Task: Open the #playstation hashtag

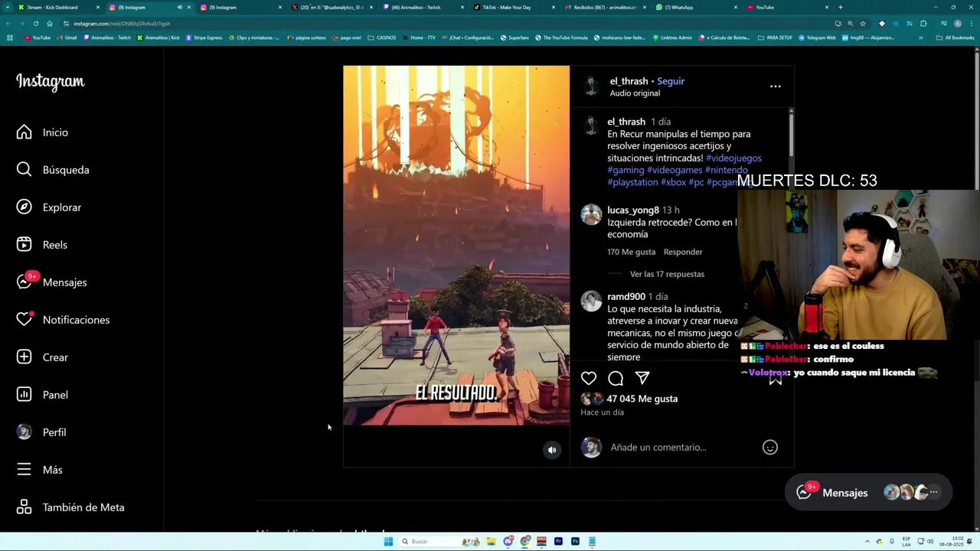Action: [632, 183]
